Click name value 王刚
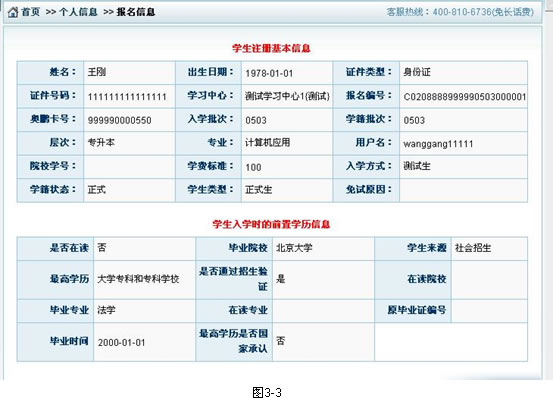 click(x=97, y=72)
